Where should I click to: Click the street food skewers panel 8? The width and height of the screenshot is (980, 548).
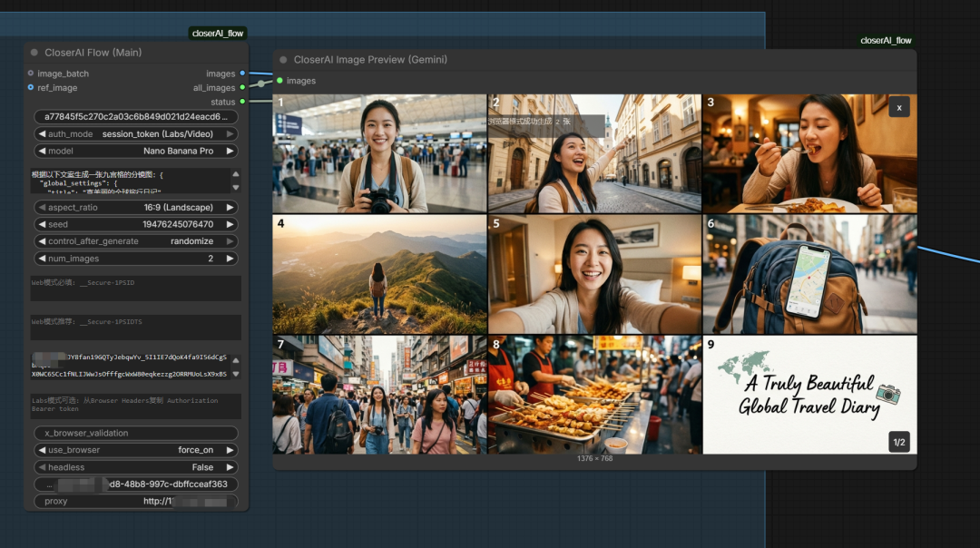tap(594, 395)
